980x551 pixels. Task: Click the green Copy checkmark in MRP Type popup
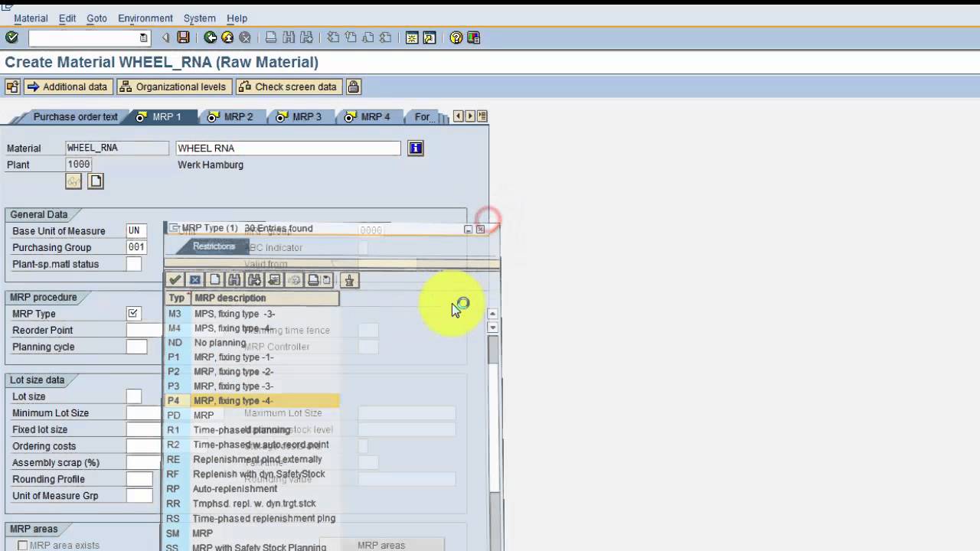pyautogui.click(x=175, y=280)
